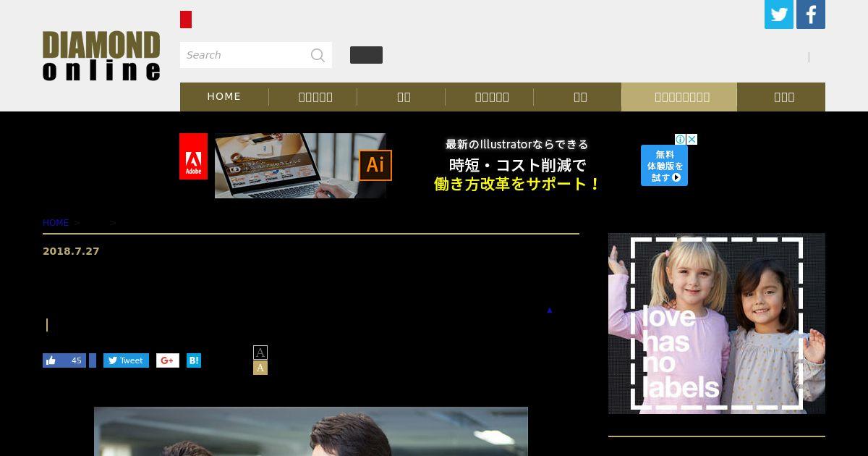Click the DIAMOND online logo

coord(101,56)
